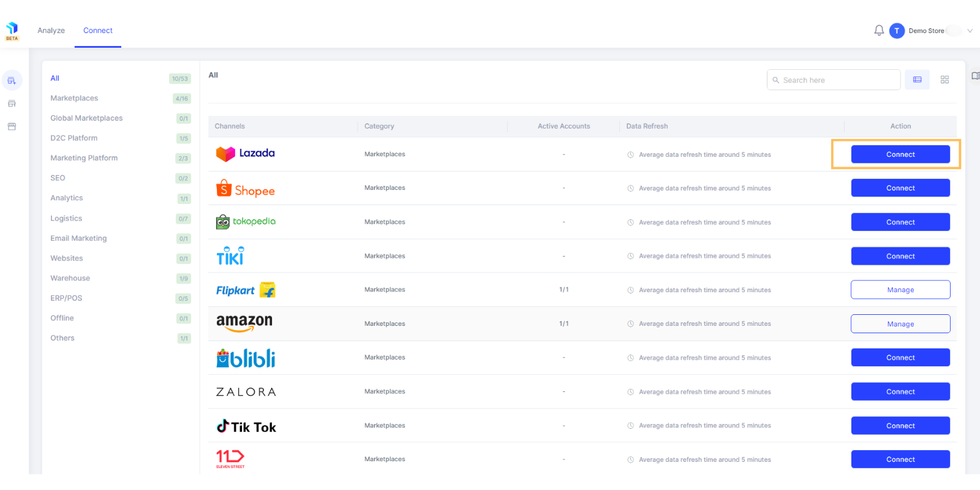Click the Tokopedia logo
Viewport: 980px width, 490px height.
coord(246,222)
